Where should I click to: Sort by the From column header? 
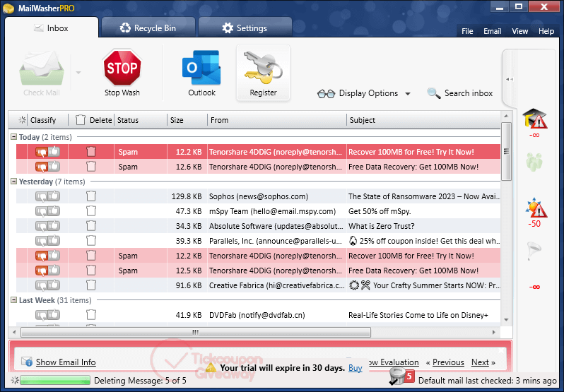pyautogui.click(x=276, y=120)
